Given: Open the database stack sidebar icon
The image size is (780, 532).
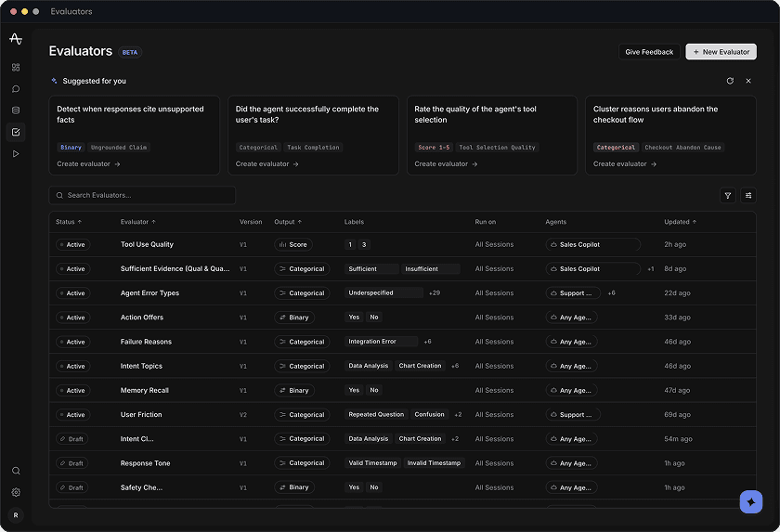Looking at the screenshot, I should (x=16, y=110).
